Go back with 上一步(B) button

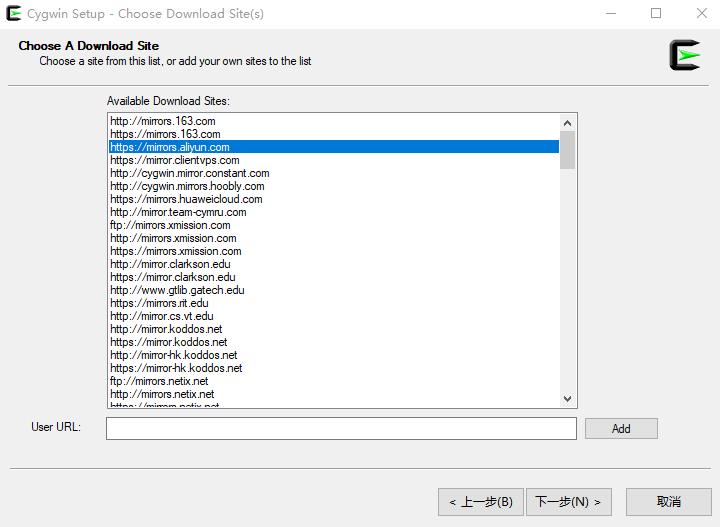tap(481, 502)
